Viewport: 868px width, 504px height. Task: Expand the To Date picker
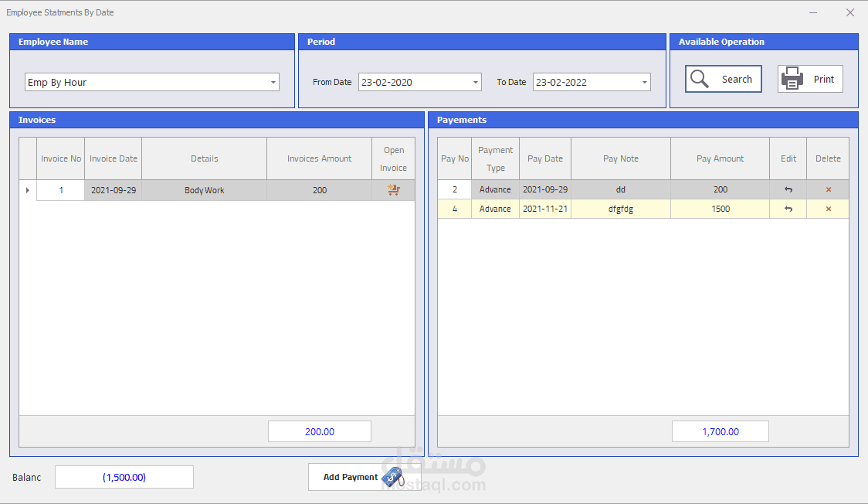tap(644, 82)
